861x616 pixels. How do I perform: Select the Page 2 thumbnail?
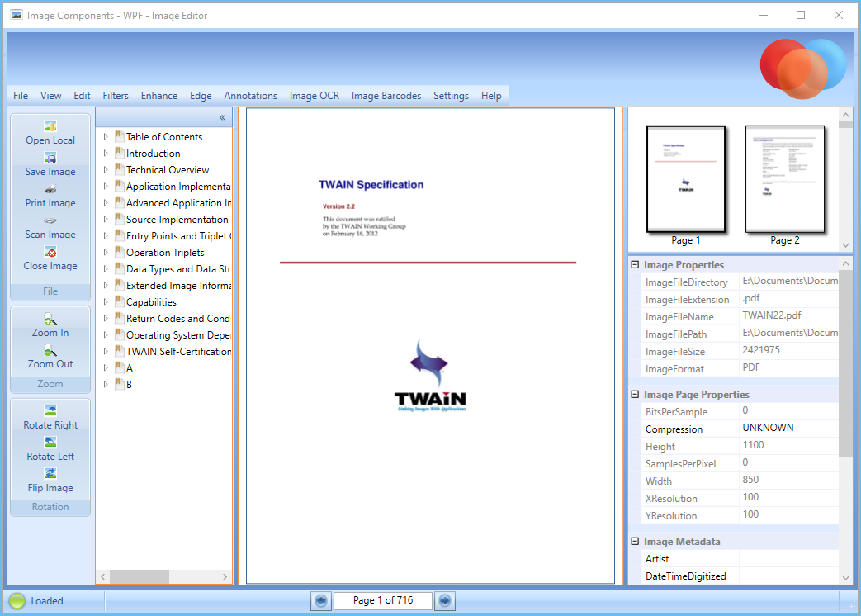tap(785, 179)
